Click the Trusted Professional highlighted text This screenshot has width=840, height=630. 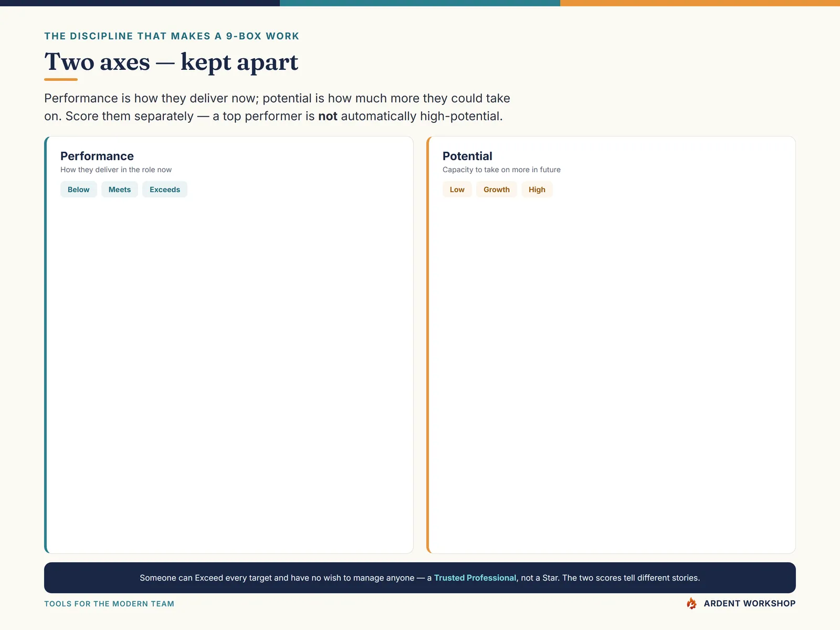[x=475, y=577]
